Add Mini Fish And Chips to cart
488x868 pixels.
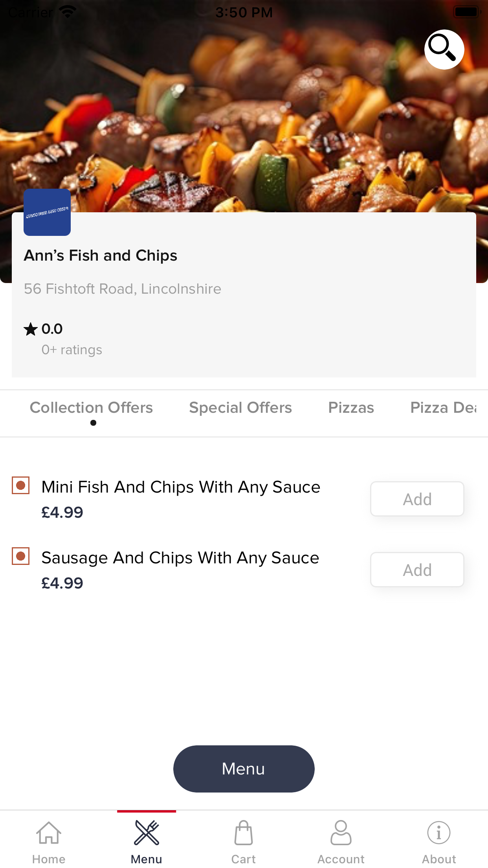tap(417, 499)
